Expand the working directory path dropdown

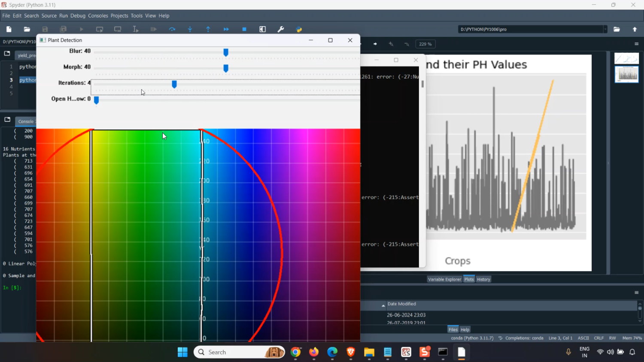605,29
